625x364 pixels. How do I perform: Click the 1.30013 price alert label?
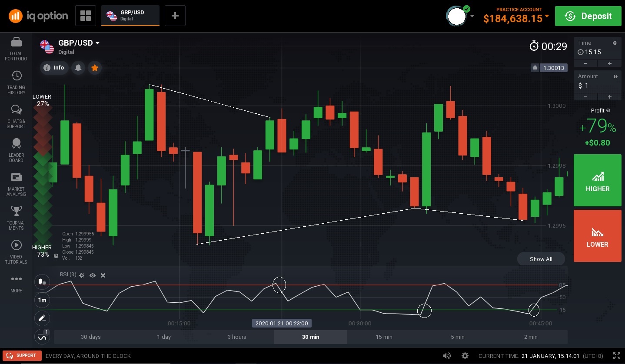[x=549, y=68]
